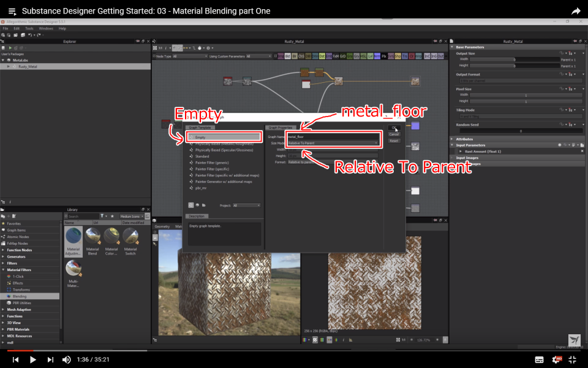Choose Physically Based (Specular/Glossiness) template

pos(224,150)
